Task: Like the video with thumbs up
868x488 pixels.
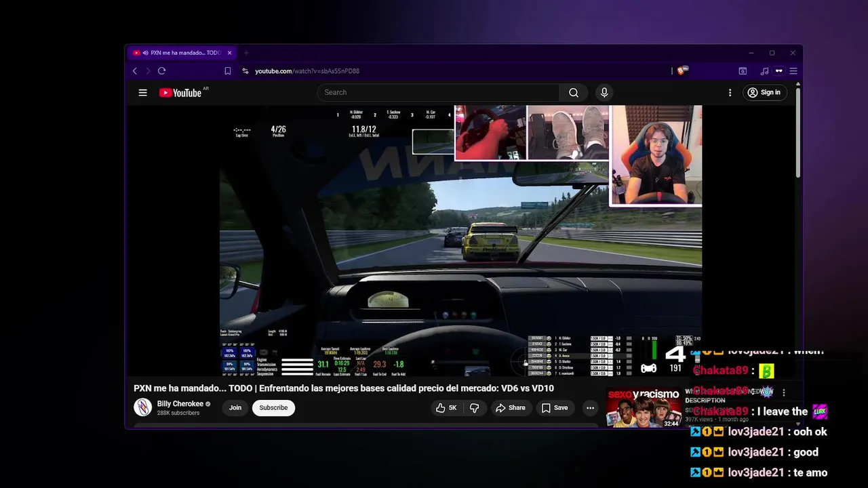Action: (x=447, y=408)
